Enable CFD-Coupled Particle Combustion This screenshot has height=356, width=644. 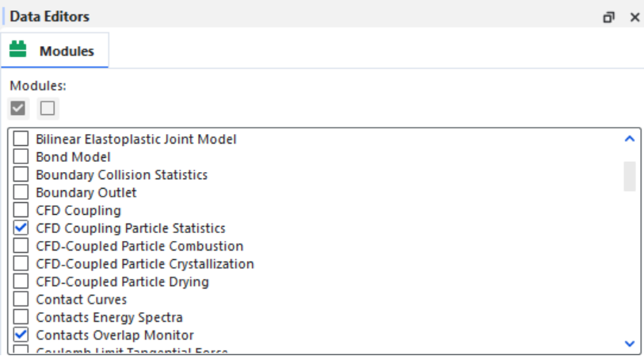[x=21, y=246]
